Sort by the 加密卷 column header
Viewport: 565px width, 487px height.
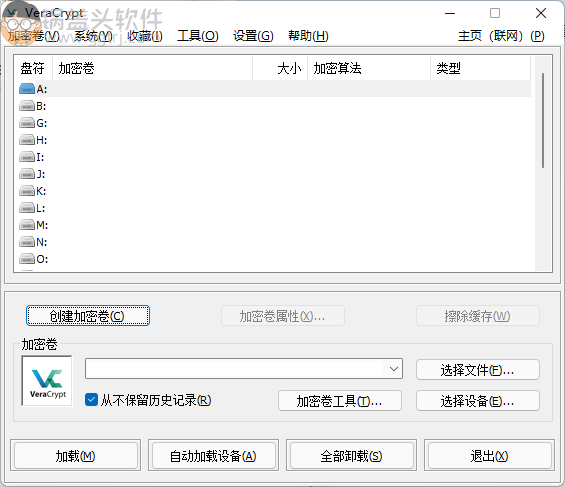152,68
